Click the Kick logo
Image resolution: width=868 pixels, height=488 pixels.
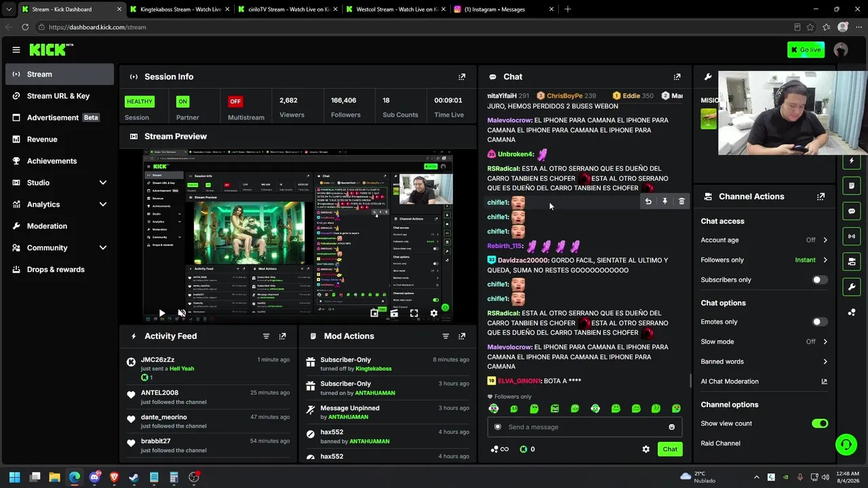click(51, 49)
